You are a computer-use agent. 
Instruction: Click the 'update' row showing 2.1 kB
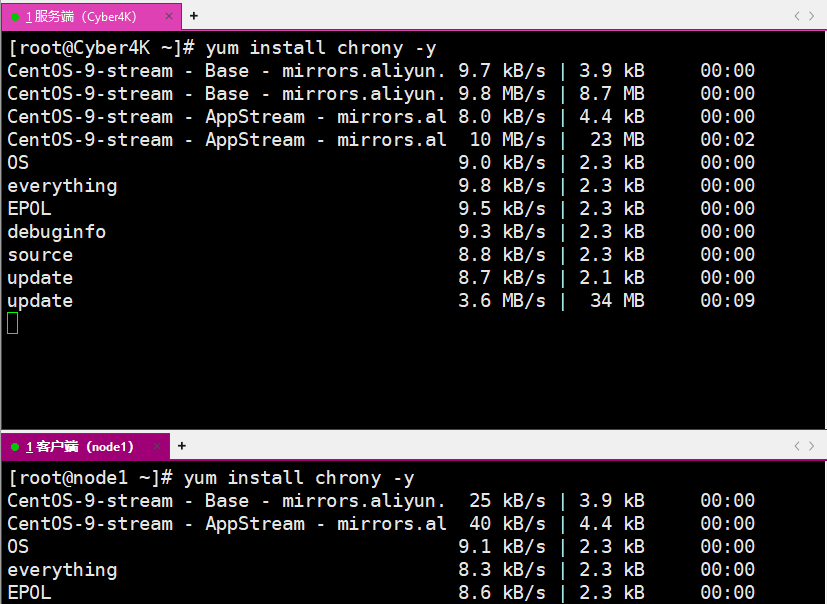coord(381,277)
